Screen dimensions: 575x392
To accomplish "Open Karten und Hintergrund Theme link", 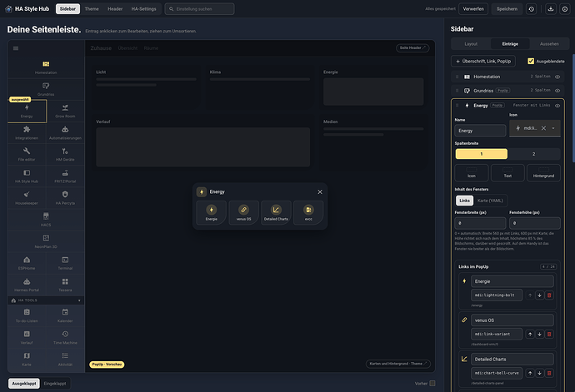I will [397, 364].
